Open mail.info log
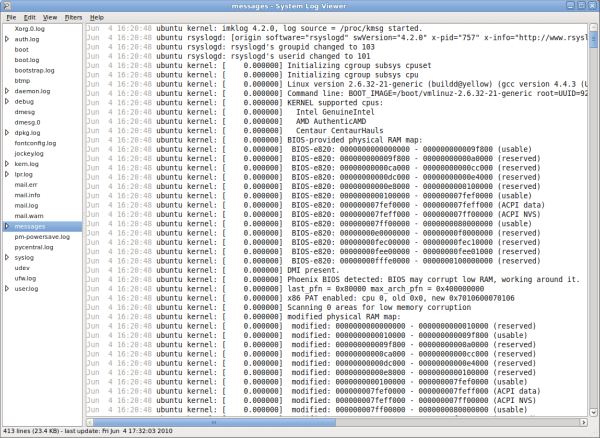 click(27, 195)
